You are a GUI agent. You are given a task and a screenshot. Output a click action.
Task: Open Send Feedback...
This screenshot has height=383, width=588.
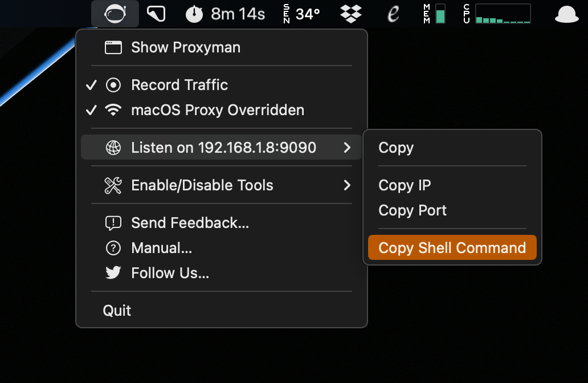[190, 223]
